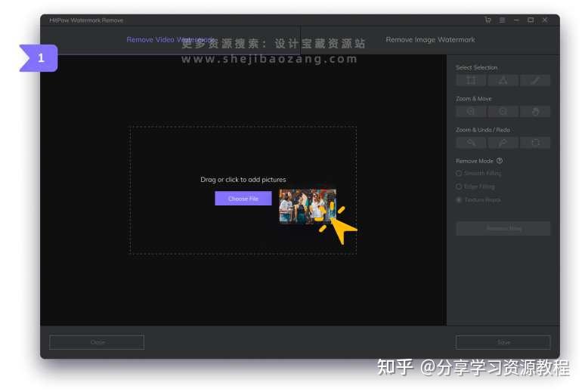Minimize the HitPaw window

[x=516, y=20]
